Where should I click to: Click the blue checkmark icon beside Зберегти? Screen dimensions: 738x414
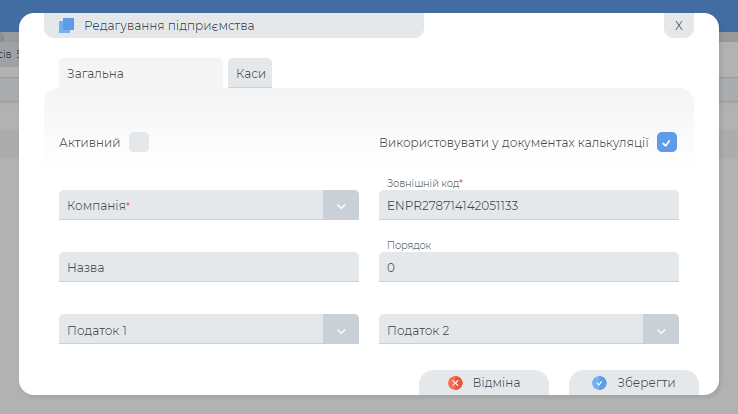coord(599,383)
